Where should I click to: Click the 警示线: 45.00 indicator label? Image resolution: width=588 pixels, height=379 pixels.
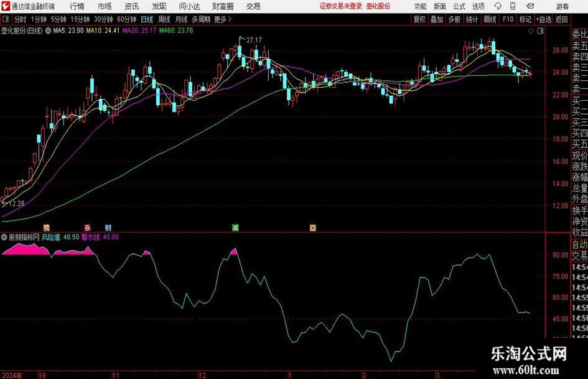coord(100,237)
